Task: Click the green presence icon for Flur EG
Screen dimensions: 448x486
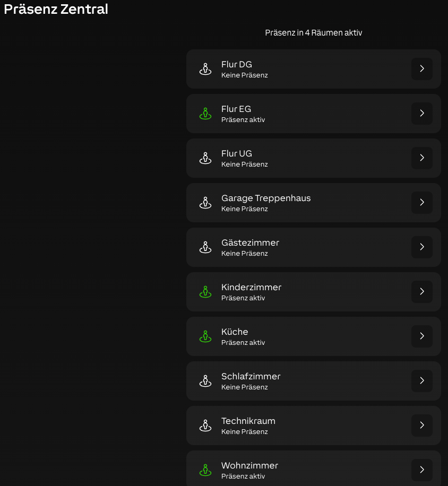Action: 205,114
